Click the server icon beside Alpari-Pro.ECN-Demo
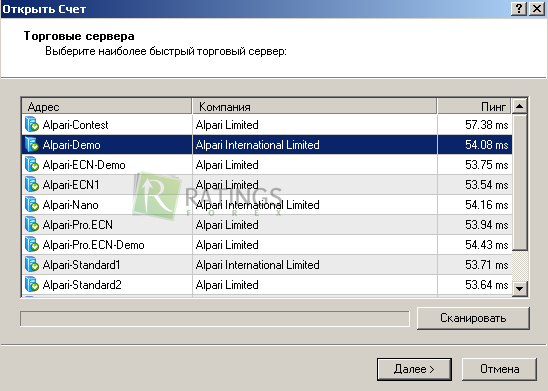The image size is (548, 391). point(32,245)
